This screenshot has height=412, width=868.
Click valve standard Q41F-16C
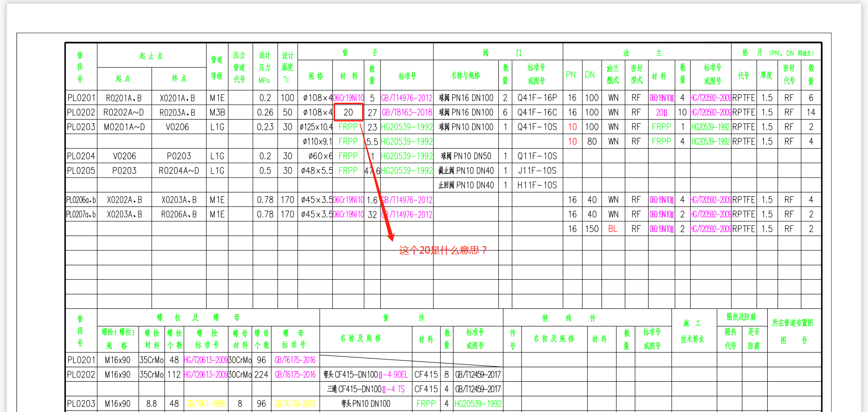pyautogui.click(x=537, y=113)
